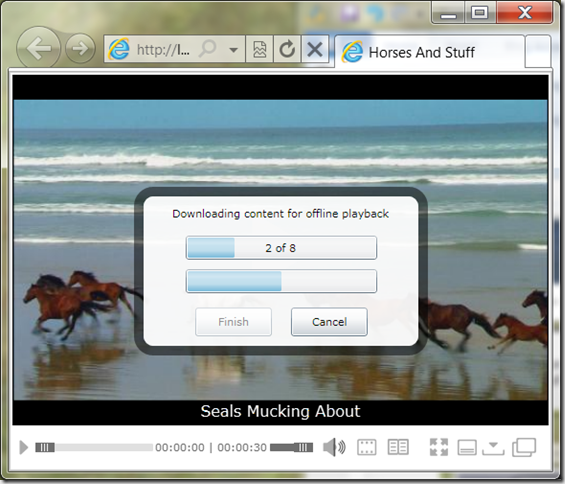Mute audio with the speaker icon
This screenshot has width=565, height=484.
coord(334,447)
